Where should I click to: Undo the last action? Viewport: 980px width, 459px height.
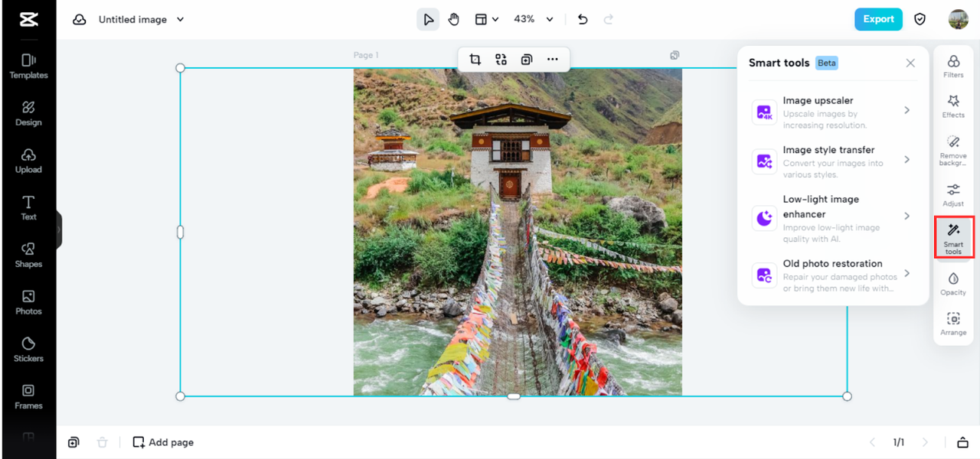(583, 19)
